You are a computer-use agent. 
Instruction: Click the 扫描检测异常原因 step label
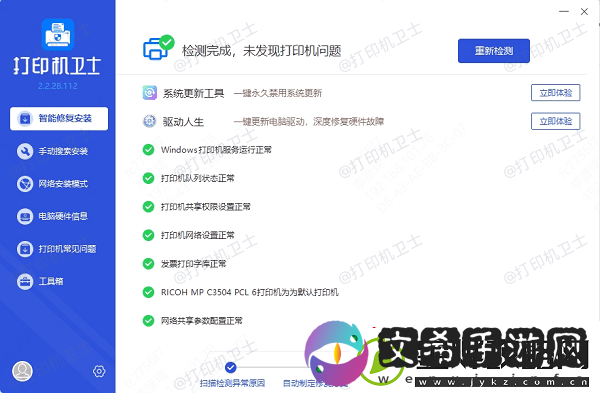tap(232, 383)
